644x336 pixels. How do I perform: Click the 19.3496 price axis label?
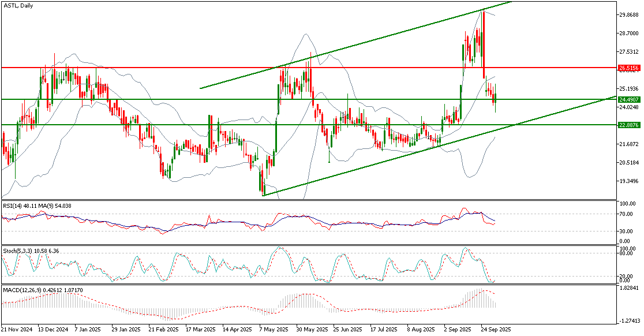click(x=629, y=181)
